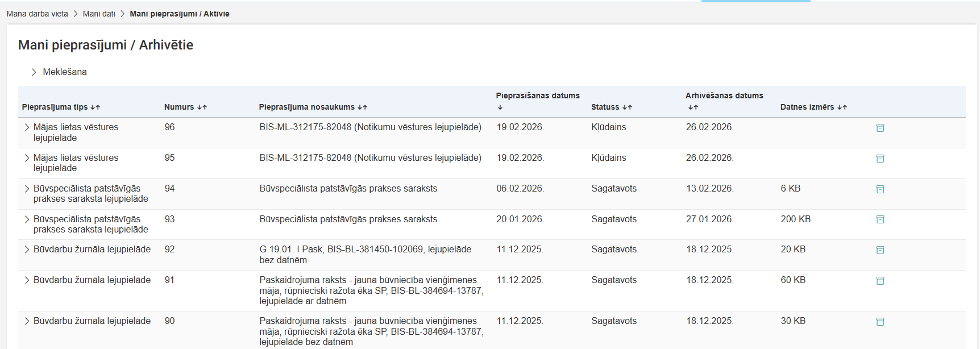Click archive icon for request number 91
Screen dimensions: 980x349
click(880, 281)
